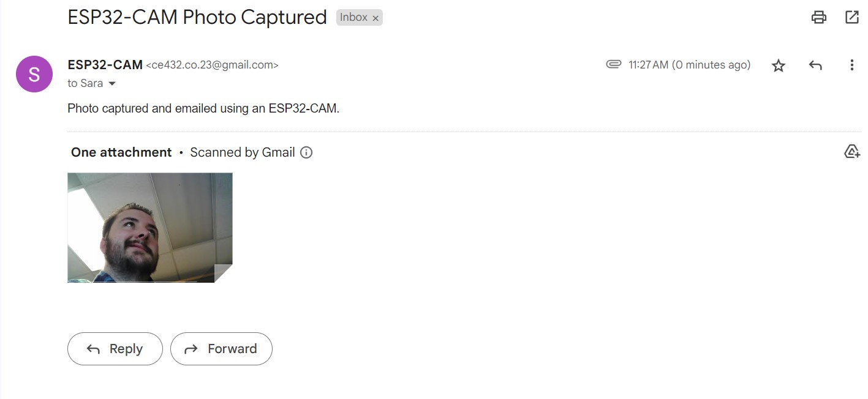Open the email in a new window

click(x=852, y=17)
